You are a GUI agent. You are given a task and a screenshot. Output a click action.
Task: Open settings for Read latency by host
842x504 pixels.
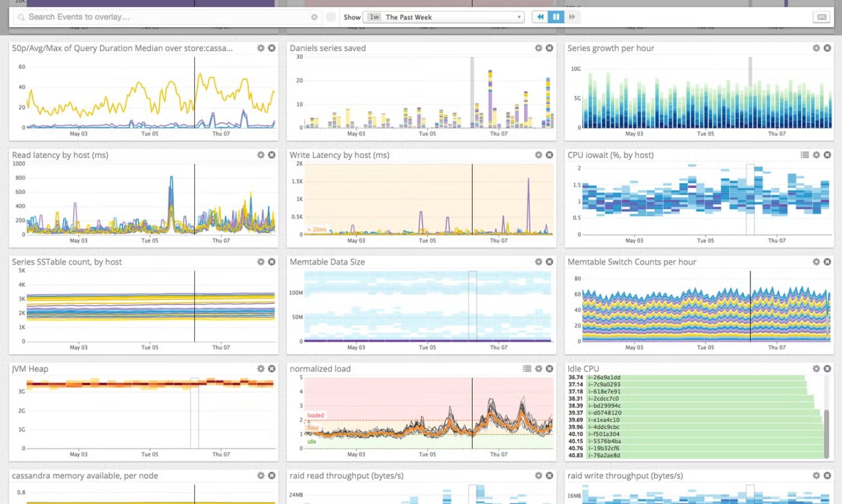pyautogui.click(x=260, y=155)
